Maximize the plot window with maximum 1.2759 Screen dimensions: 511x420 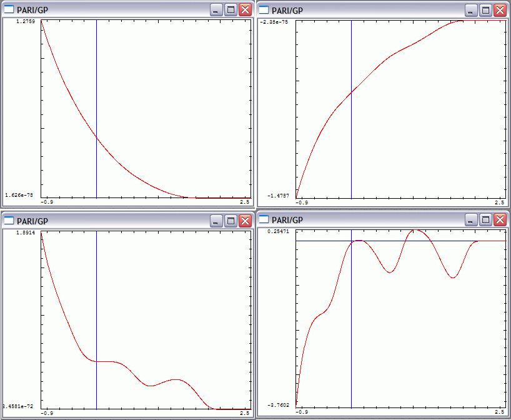tap(230, 10)
